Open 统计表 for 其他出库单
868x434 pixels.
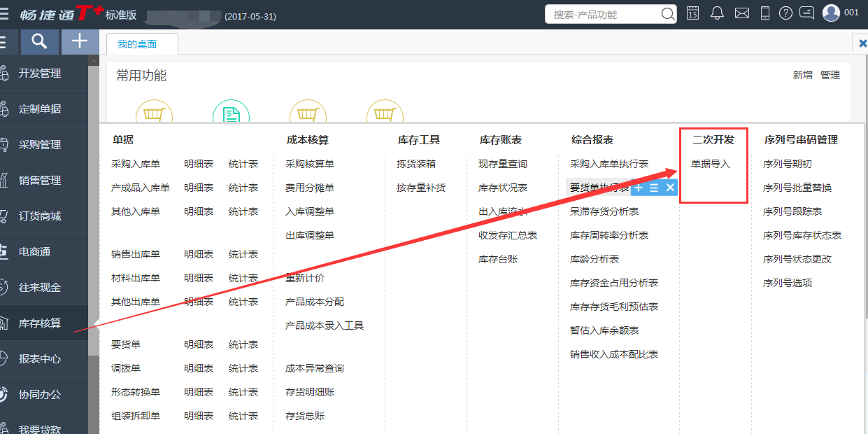(243, 302)
